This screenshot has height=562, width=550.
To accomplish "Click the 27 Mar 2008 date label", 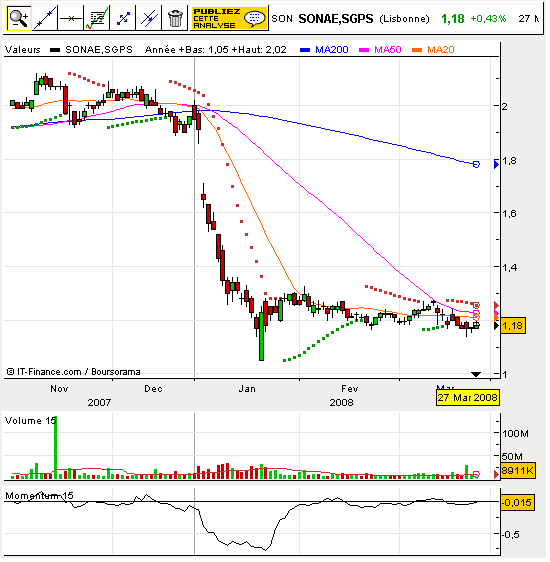I will [x=468, y=398].
